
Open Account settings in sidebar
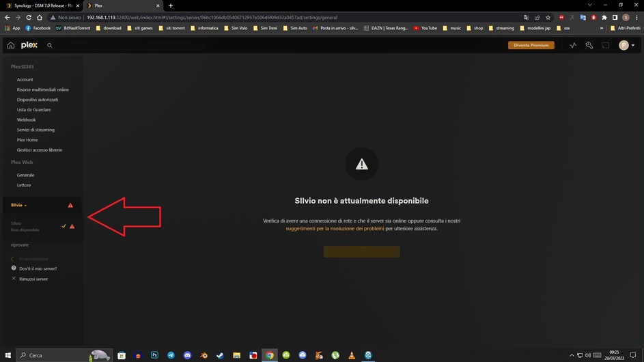[x=25, y=79]
